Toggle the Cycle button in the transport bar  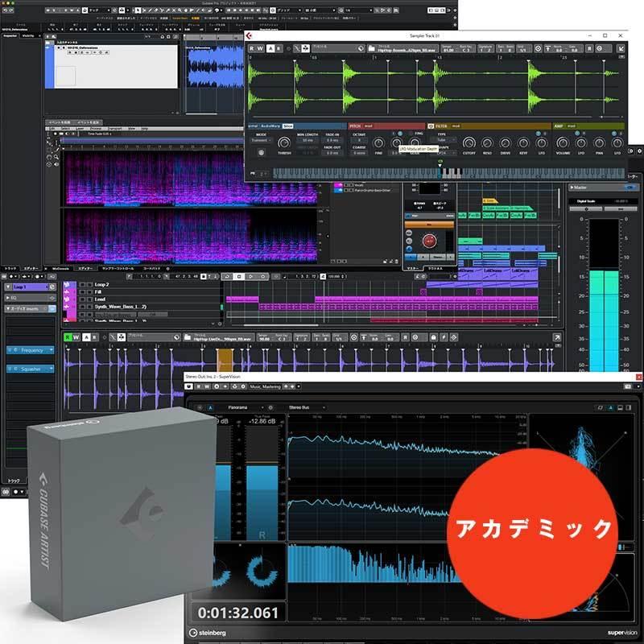coord(227,276)
